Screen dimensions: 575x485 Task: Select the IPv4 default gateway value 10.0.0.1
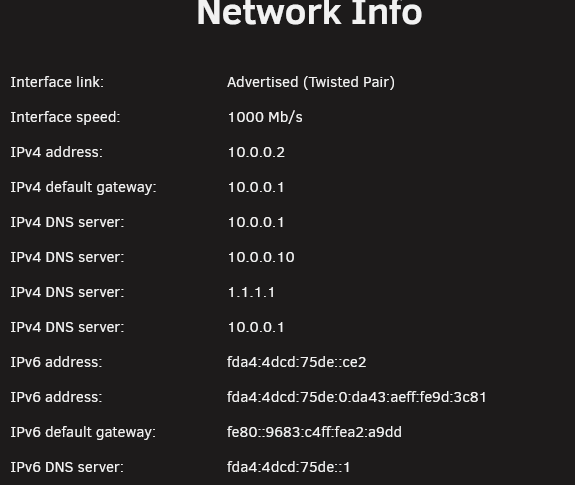256,187
